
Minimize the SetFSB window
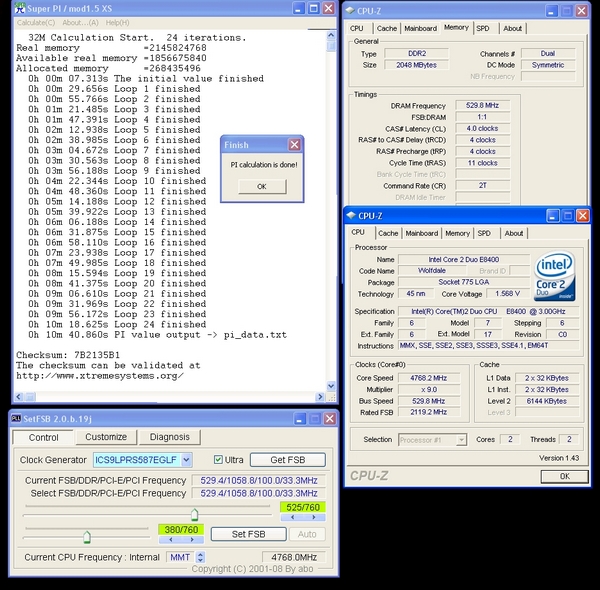(300, 419)
